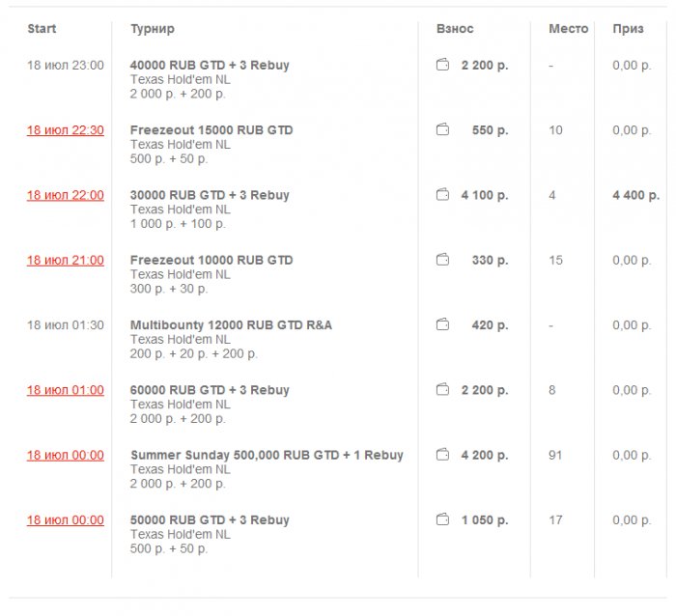Viewport: 676px width, 616px height.
Task: Select Multibounty 12000 RUB GTD R&A title
Action: tap(231, 324)
